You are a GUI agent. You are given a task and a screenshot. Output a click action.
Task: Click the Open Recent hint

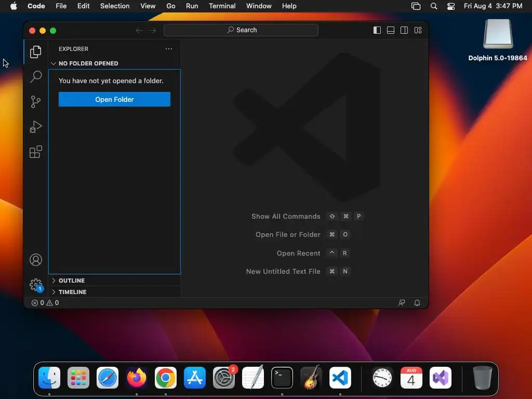[x=313, y=253]
